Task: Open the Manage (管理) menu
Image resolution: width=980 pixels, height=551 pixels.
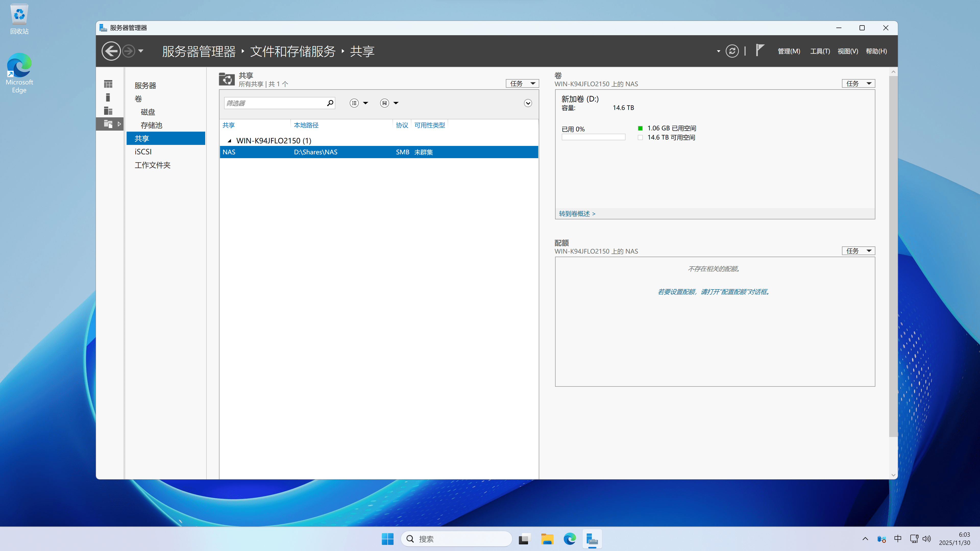Action: tap(789, 51)
